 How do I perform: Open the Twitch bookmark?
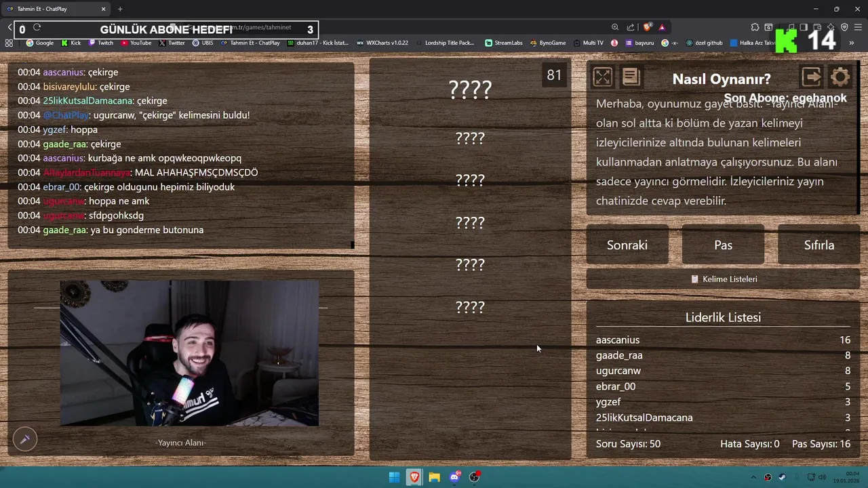tap(101, 43)
